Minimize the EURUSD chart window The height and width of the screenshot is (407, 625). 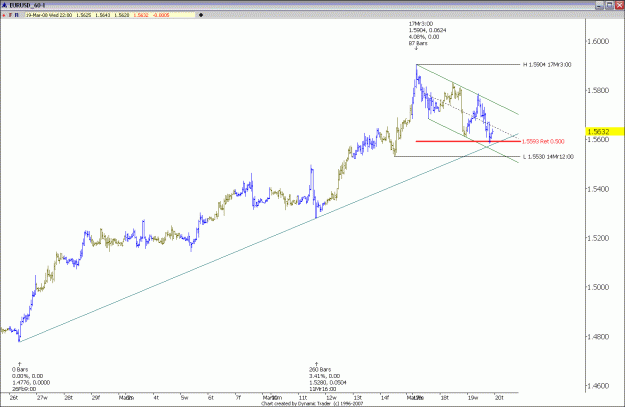[599, 5]
